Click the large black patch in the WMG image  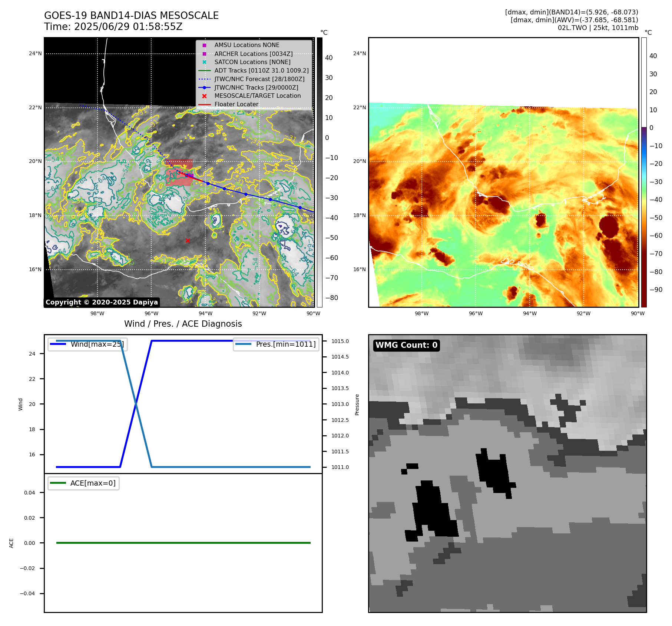tap(433, 511)
